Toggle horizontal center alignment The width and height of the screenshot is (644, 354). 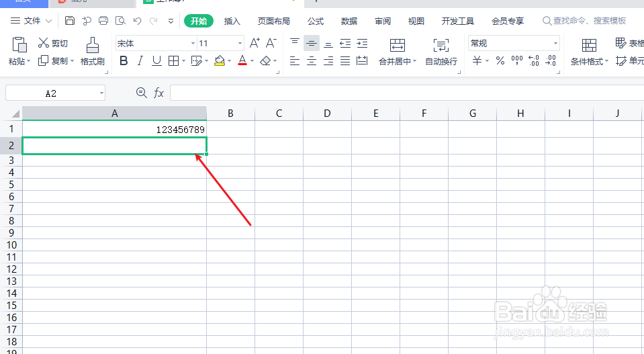pyautogui.click(x=312, y=61)
